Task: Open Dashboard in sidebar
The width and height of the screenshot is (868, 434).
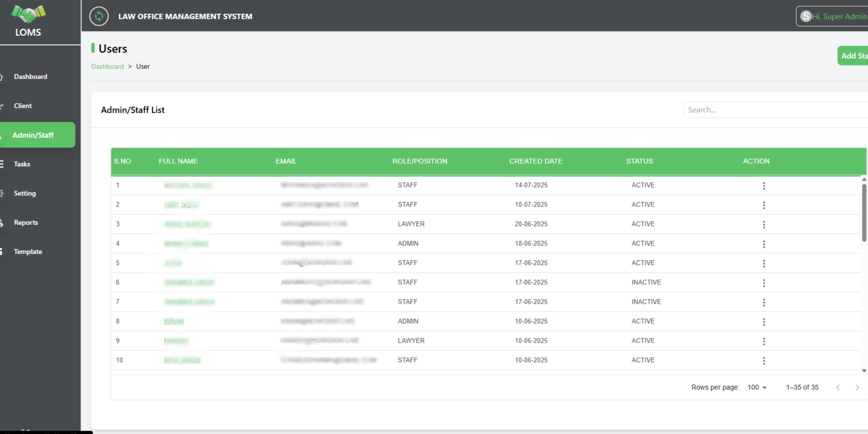Action: (x=31, y=77)
